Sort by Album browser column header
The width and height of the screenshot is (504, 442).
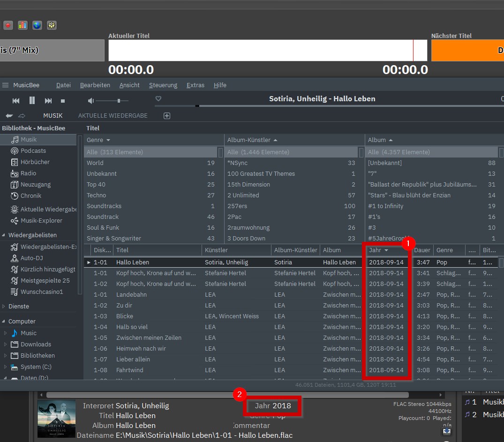coord(380,140)
